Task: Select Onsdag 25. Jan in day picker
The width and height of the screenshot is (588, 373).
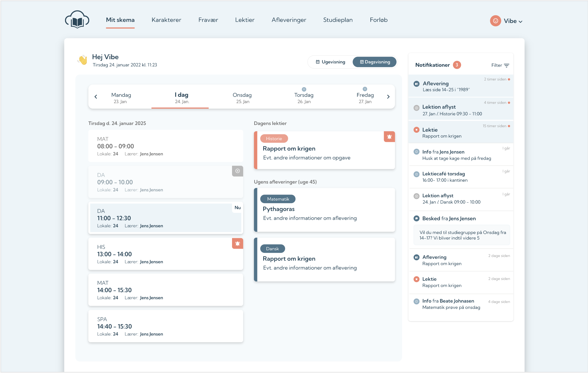Action: 242,98
